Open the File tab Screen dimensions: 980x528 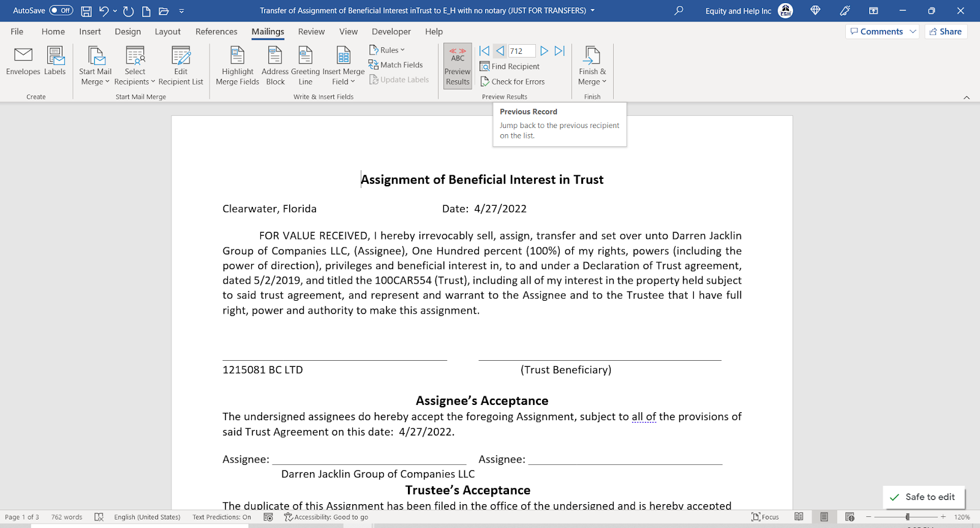(x=17, y=31)
